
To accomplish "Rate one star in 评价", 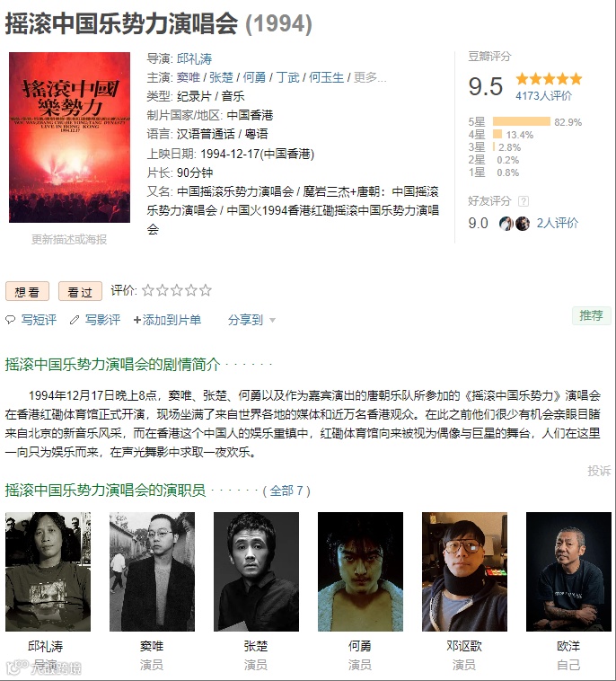I will [x=148, y=290].
